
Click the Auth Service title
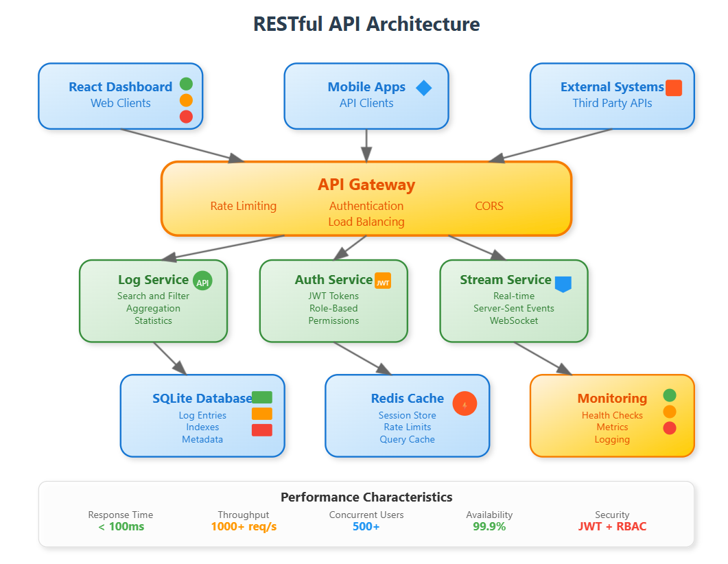click(333, 279)
